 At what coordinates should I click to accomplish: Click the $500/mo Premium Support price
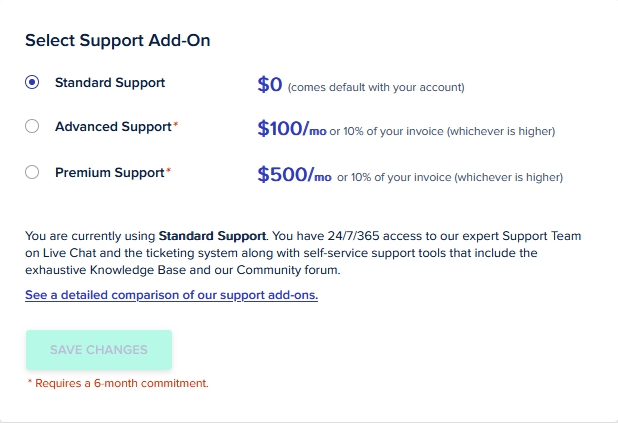pyautogui.click(x=294, y=175)
